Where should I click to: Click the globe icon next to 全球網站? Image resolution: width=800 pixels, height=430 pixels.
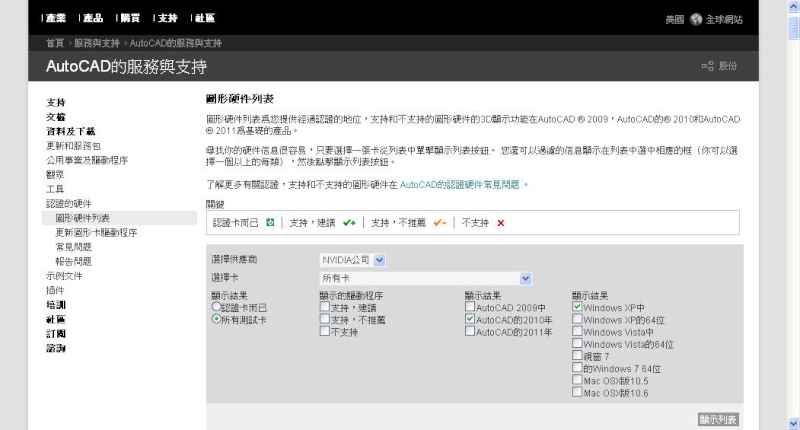point(696,19)
